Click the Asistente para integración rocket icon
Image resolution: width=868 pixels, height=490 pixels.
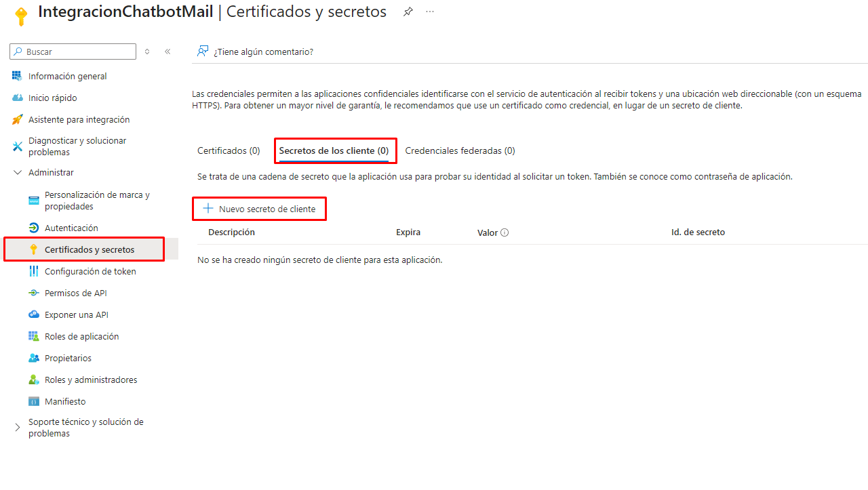(x=18, y=119)
